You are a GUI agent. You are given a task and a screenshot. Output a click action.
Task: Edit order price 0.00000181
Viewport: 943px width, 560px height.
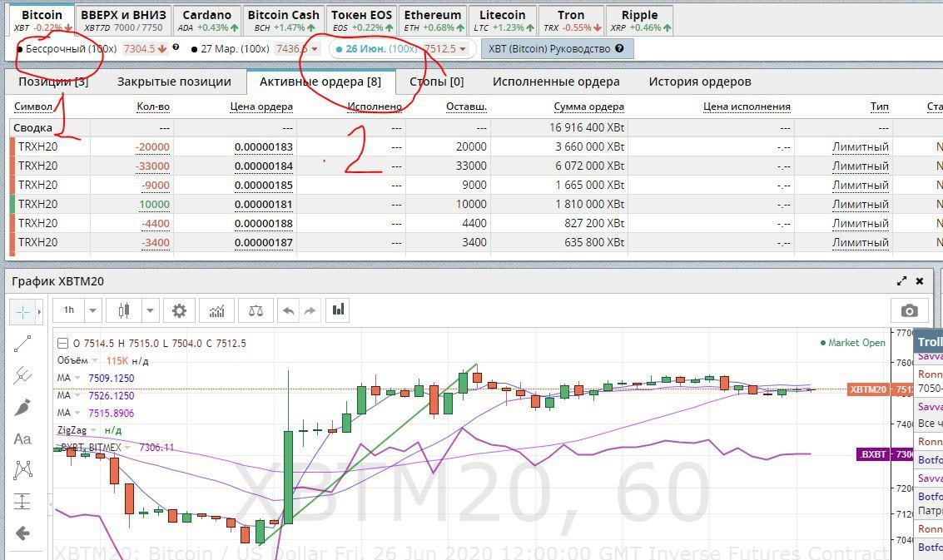(263, 205)
